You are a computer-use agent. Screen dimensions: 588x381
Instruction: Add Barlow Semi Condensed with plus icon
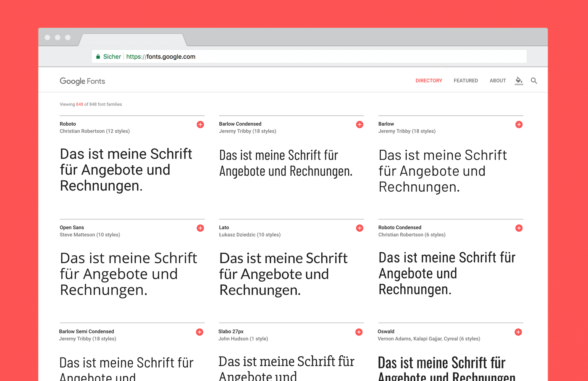point(199,332)
